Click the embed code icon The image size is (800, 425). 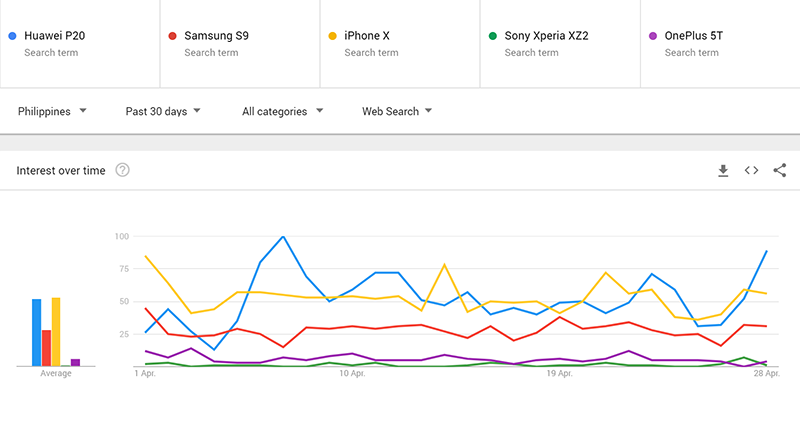point(751,171)
